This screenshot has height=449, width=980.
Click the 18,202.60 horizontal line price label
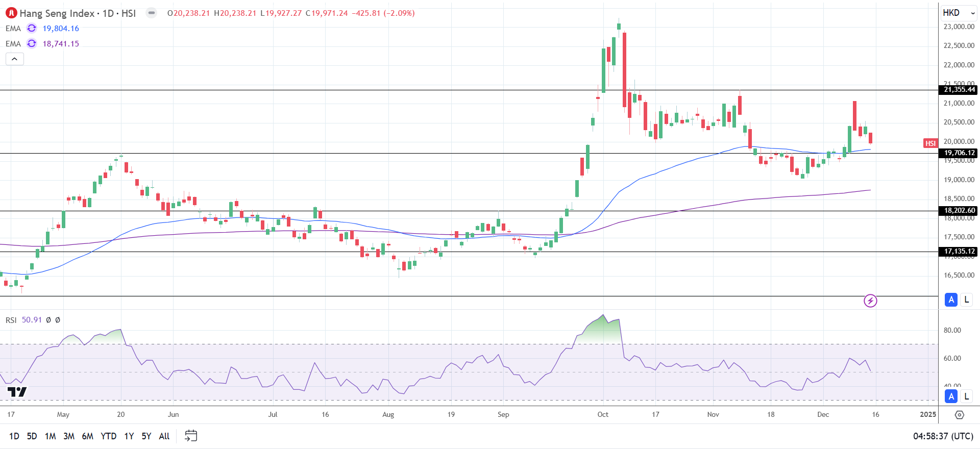coord(959,211)
